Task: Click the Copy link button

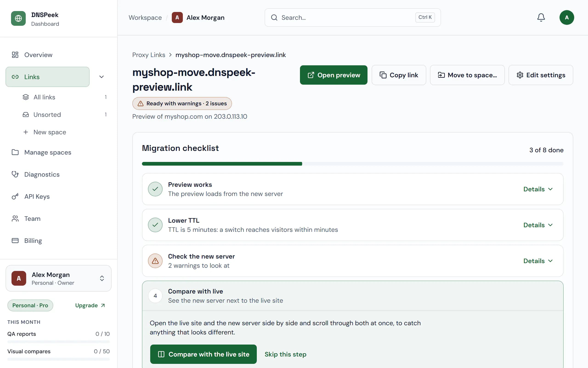Action: coord(399,75)
